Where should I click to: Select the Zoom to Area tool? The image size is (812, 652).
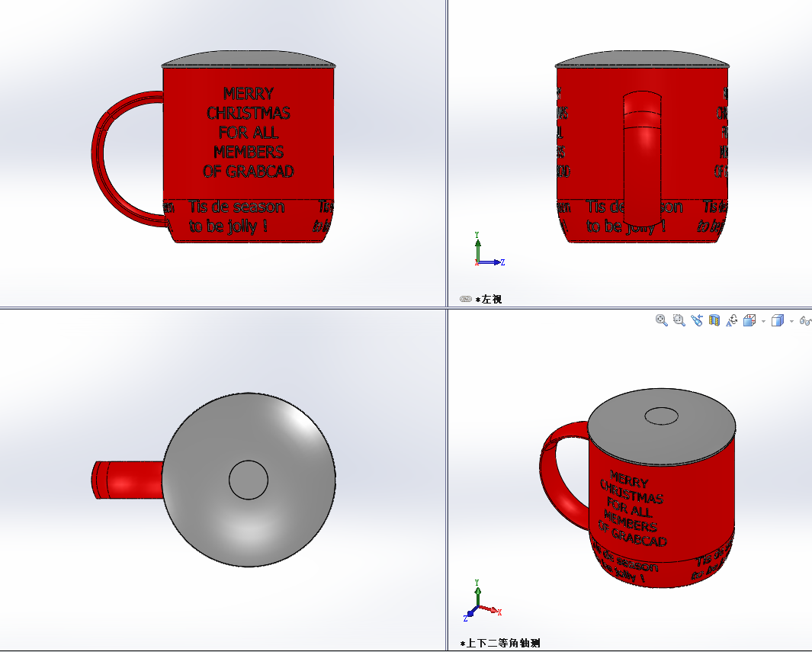click(x=679, y=320)
